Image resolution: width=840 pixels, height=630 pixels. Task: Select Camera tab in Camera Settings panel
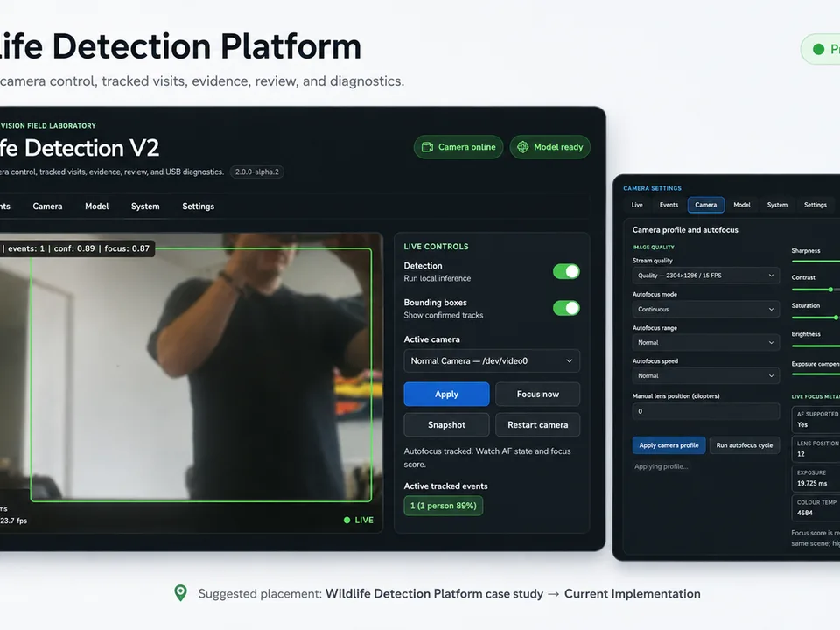pos(705,205)
